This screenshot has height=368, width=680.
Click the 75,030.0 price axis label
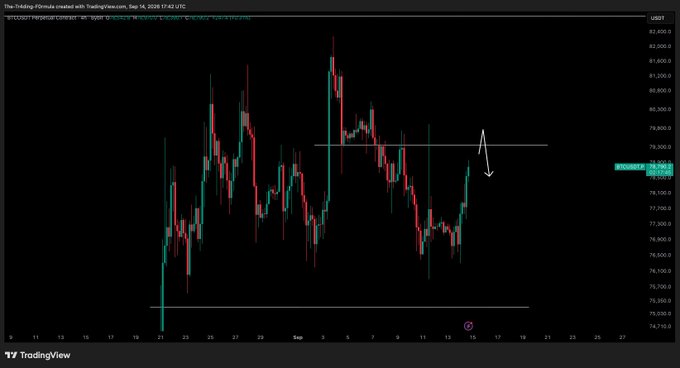click(660, 313)
